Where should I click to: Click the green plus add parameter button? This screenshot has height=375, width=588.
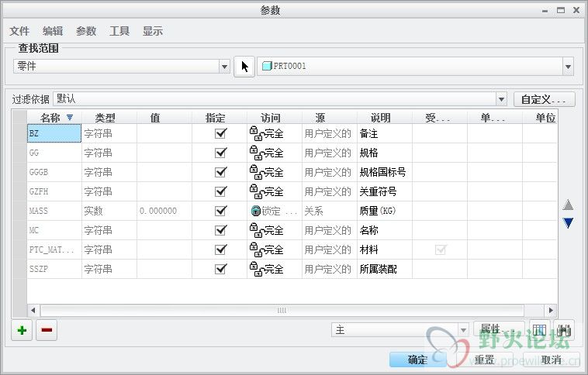tap(22, 330)
